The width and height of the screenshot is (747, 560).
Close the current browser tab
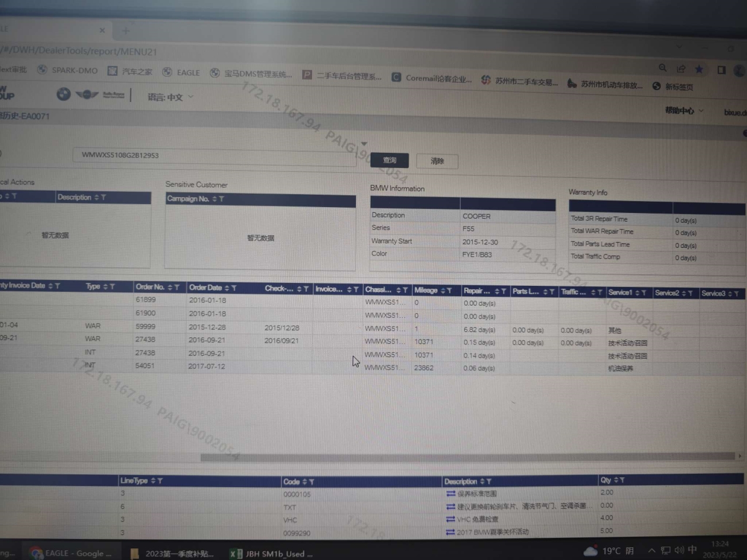(102, 30)
